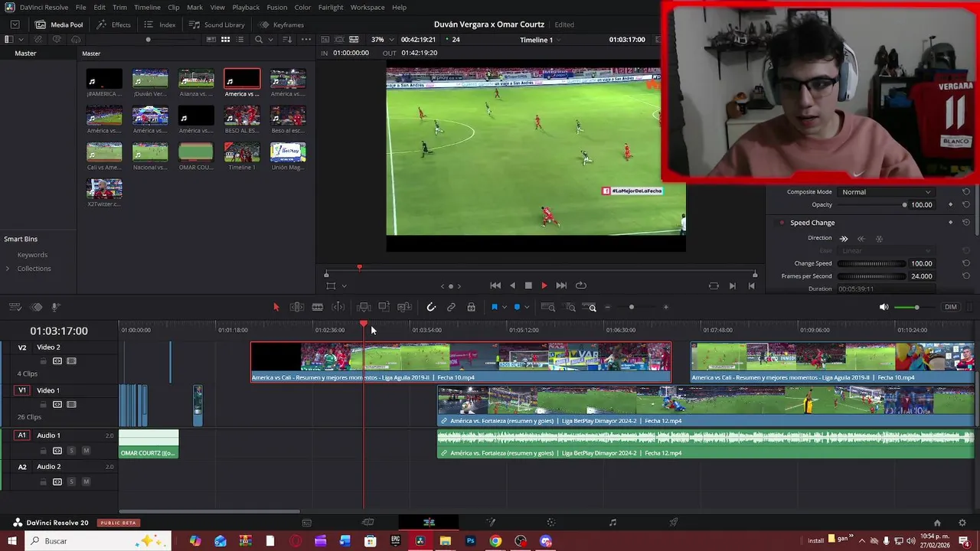Open the Workspace menu
Screen dimensions: 980x551
[367, 7]
